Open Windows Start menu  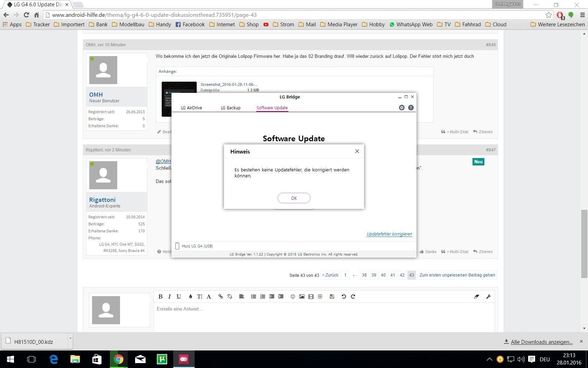[10, 359]
